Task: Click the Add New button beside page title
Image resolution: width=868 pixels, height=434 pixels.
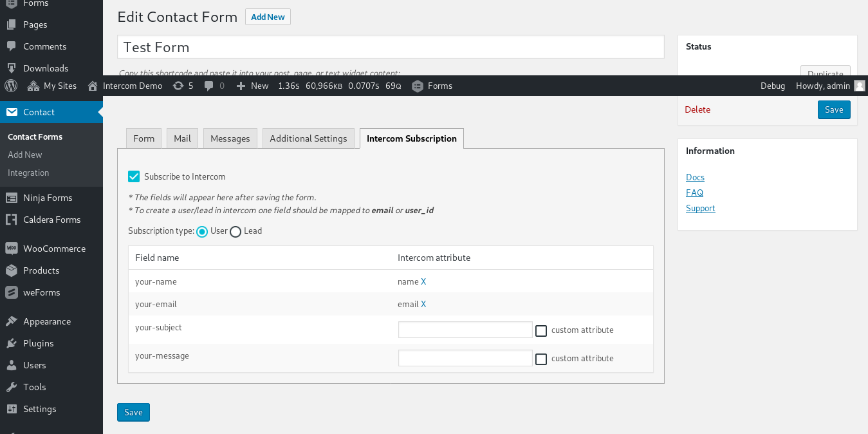Action: (x=268, y=17)
